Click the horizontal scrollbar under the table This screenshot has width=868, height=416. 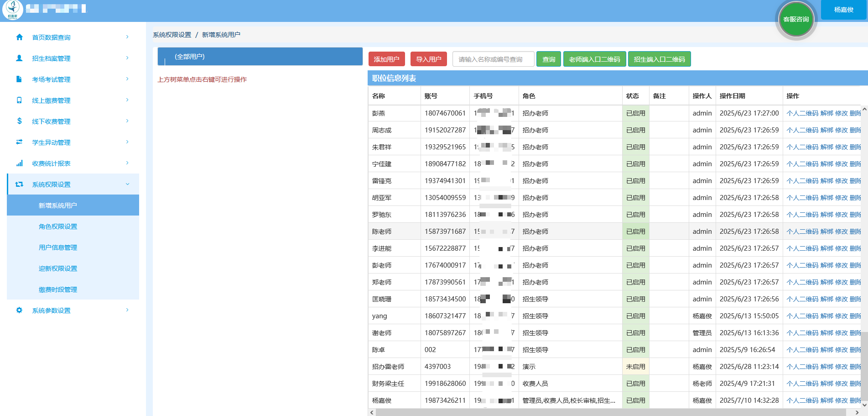[610, 412]
